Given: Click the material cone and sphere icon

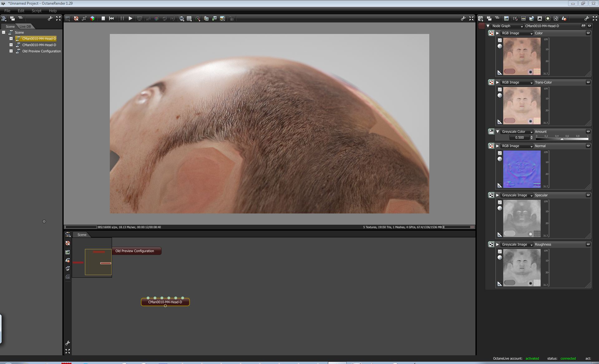Looking at the screenshot, I should 564,18.
